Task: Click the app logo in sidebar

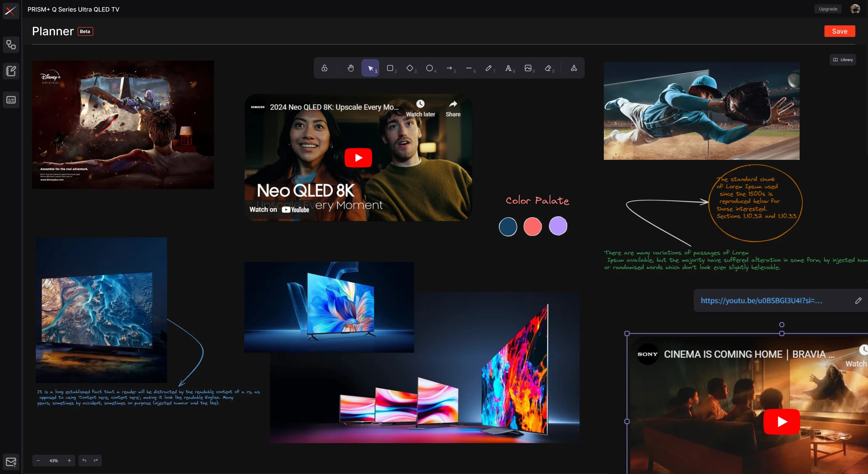Action: pos(11,11)
